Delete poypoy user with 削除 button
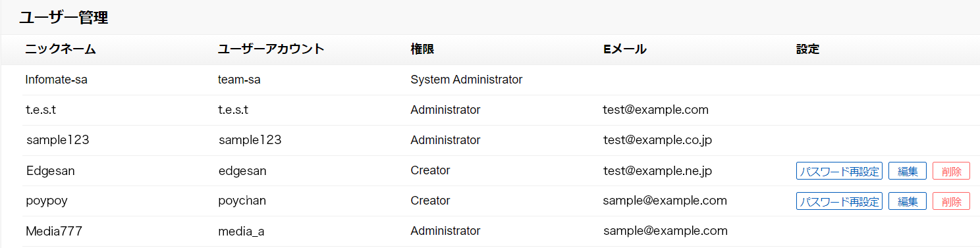 point(952,201)
